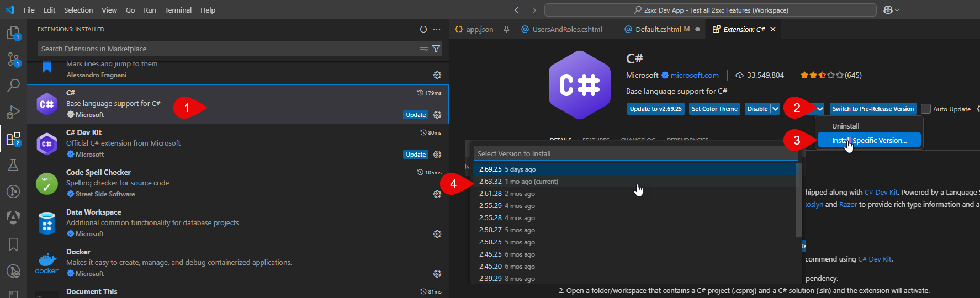
Task: Open the microsoft.com publisher link
Action: pyautogui.click(x=694, y=75)
